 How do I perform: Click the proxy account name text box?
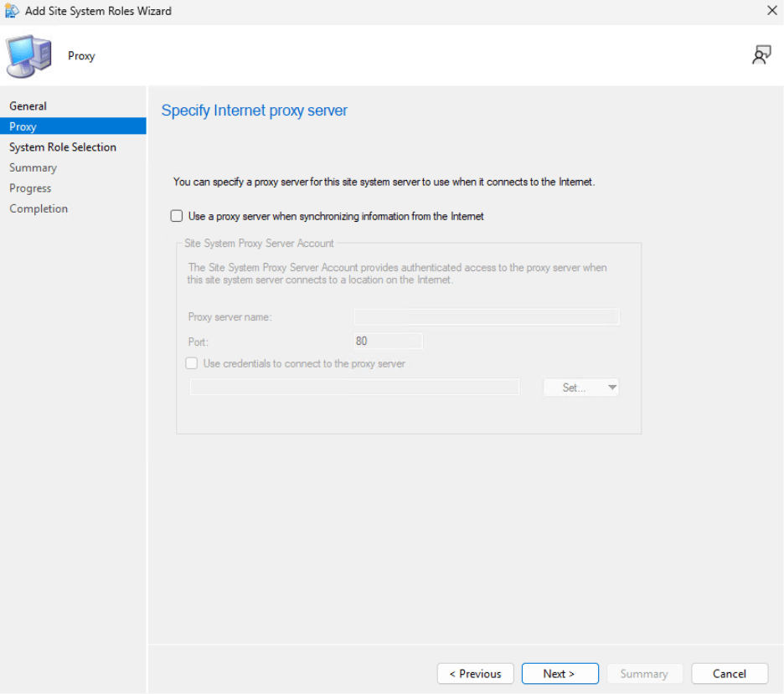point(353,387)
